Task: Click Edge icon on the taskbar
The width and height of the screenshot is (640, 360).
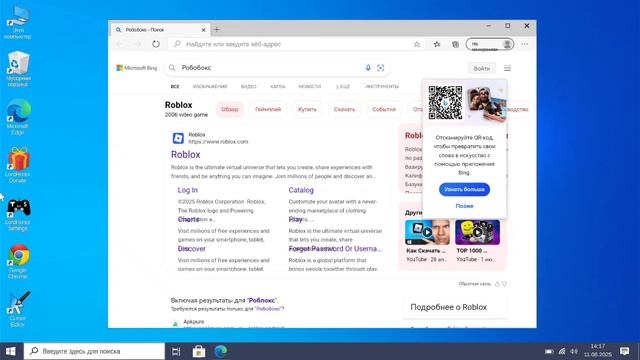Action: [221, 351]
